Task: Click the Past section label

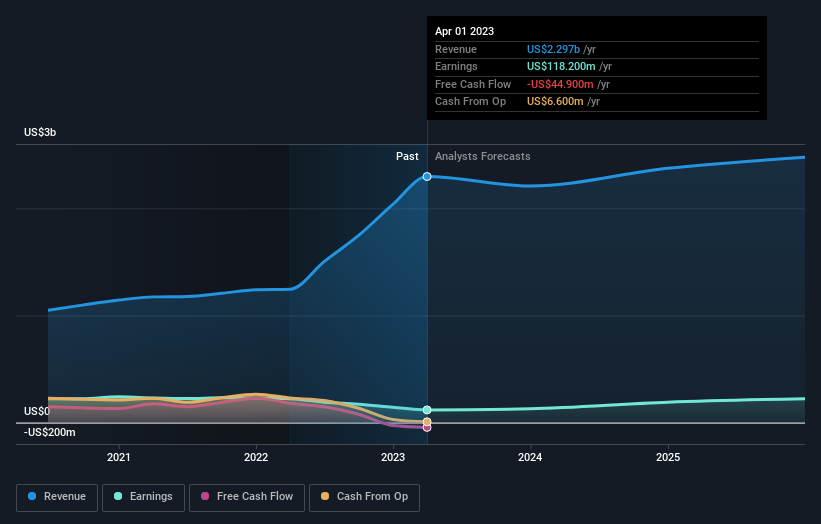Action: point(407,157)
